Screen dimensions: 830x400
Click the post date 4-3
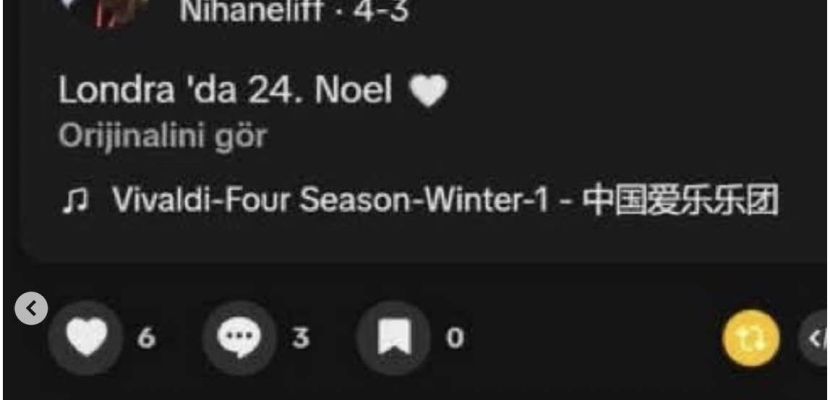(381, 11)
